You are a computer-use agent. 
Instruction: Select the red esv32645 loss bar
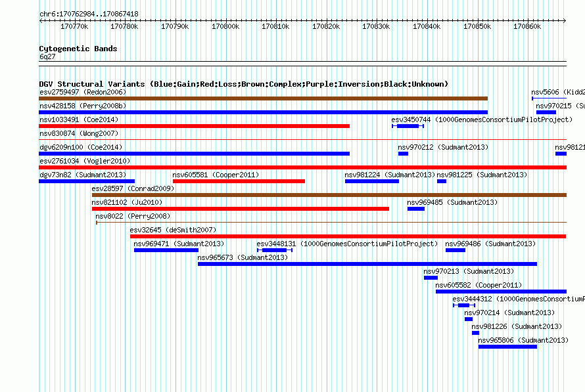tap(348, 236)
